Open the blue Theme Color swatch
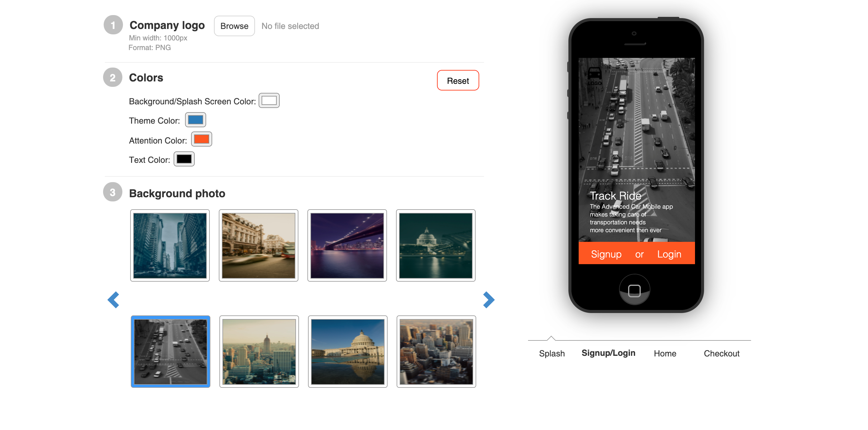 click(195, 120)
